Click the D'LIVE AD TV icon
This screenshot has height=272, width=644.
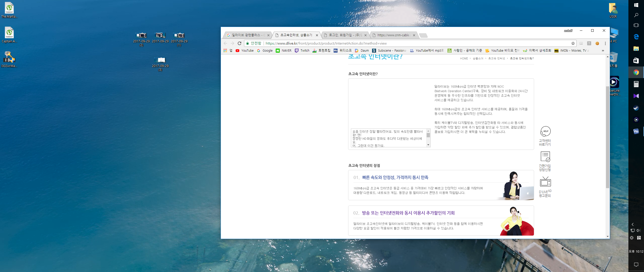tap(545, 182)
